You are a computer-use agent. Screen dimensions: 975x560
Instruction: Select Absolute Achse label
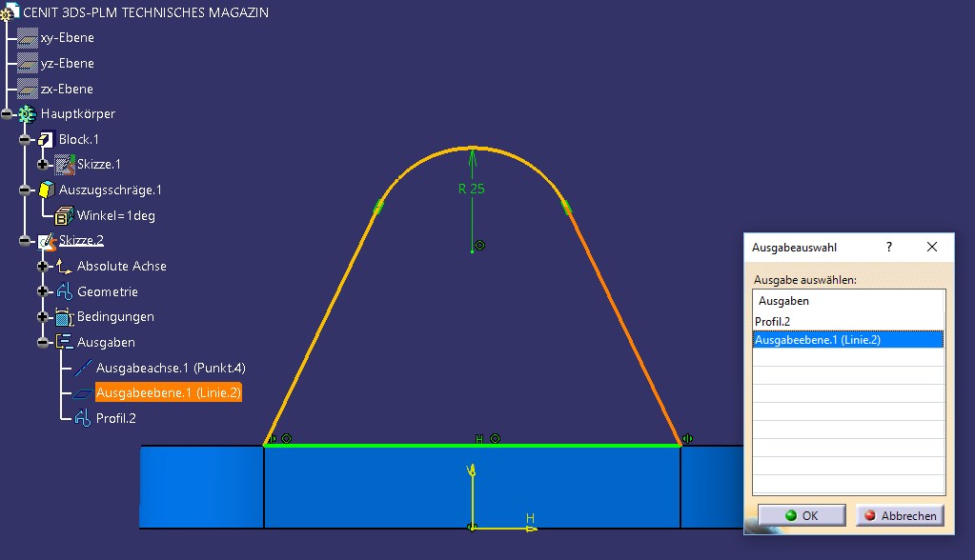pos(122,266)
